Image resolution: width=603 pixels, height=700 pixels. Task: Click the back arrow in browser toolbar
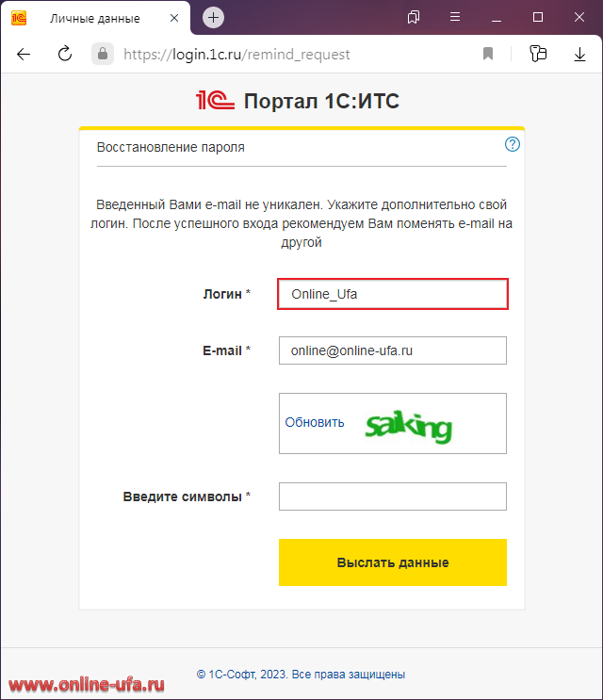[24, 55]
